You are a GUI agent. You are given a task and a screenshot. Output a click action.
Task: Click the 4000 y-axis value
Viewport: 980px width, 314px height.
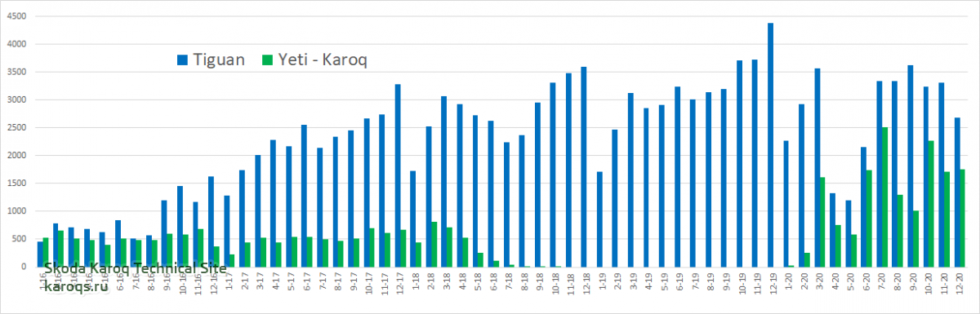tap(16, 44)
